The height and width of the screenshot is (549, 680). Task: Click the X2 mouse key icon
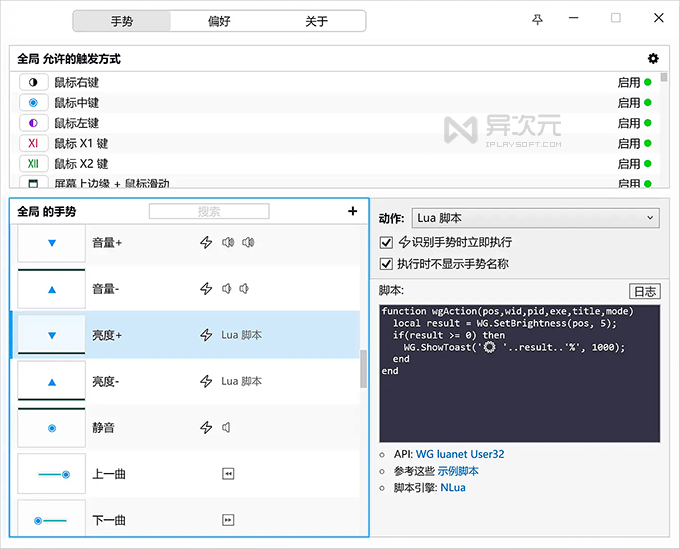[33, 164]
